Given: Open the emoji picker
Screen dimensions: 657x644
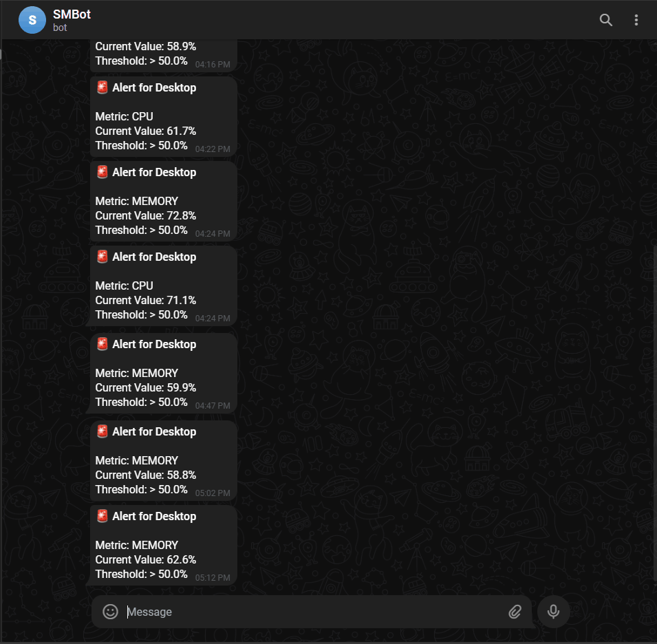Looking at the screenshot, I should [110, 612].
